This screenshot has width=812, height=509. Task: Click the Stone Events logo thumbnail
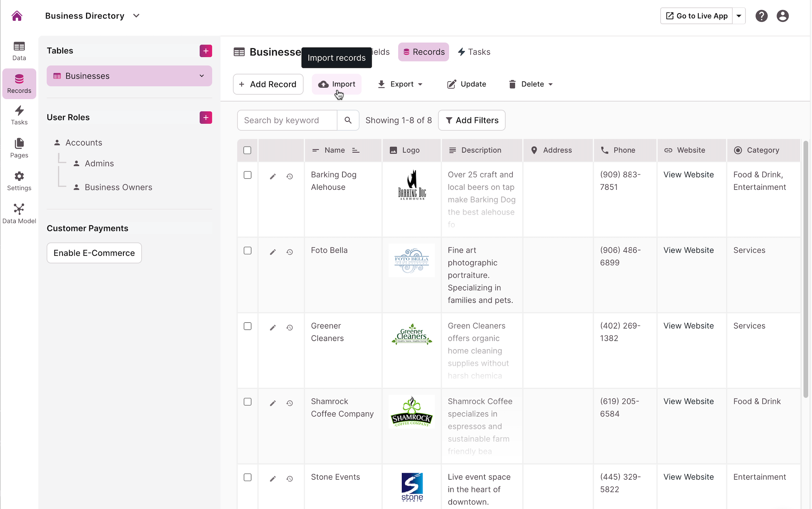click(x=412, y=487)
